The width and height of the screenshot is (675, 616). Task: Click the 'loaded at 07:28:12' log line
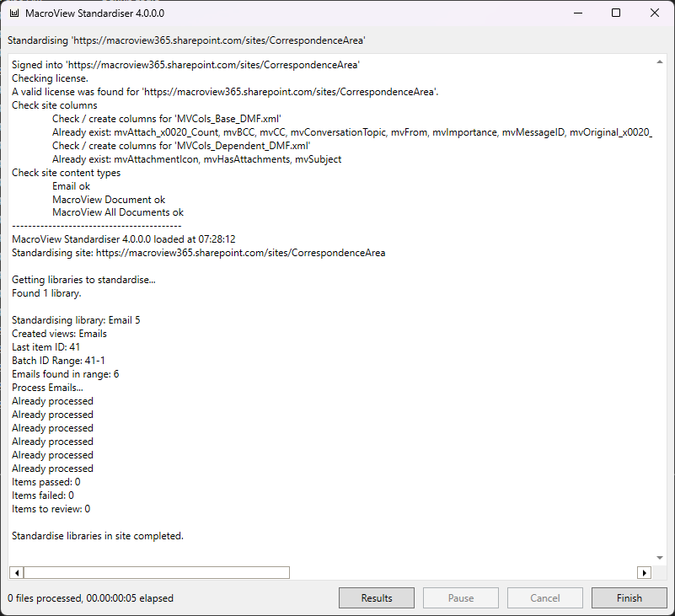[124, 239]
